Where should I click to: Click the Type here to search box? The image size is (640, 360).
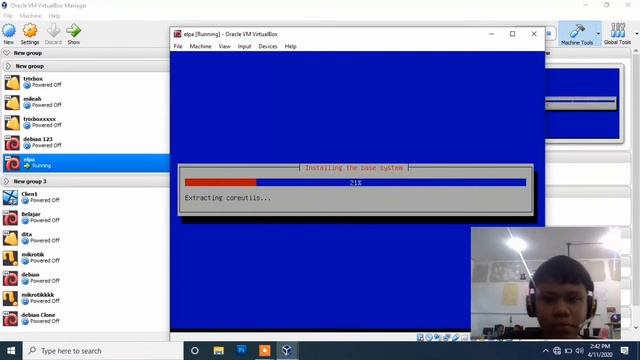point(104,351)
